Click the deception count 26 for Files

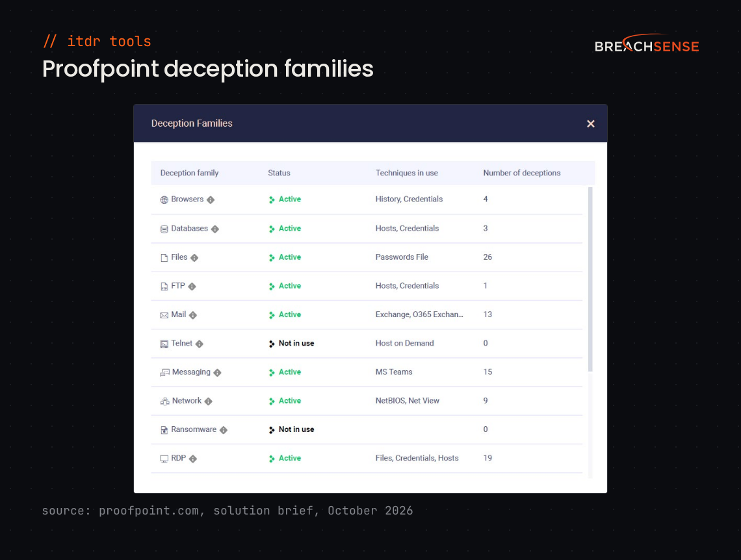click(x=487, y=257)
